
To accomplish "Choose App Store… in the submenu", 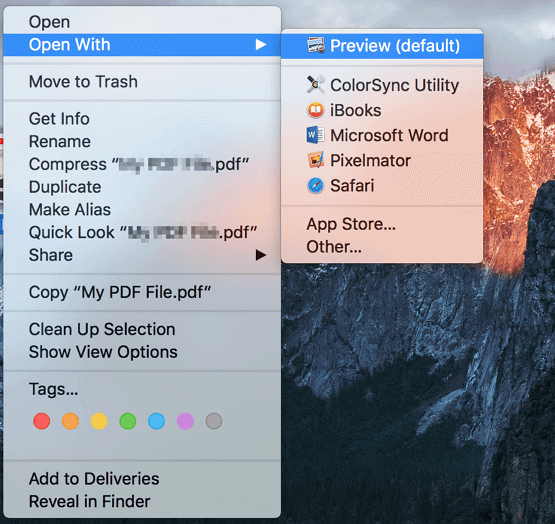I will coord(382,224).
